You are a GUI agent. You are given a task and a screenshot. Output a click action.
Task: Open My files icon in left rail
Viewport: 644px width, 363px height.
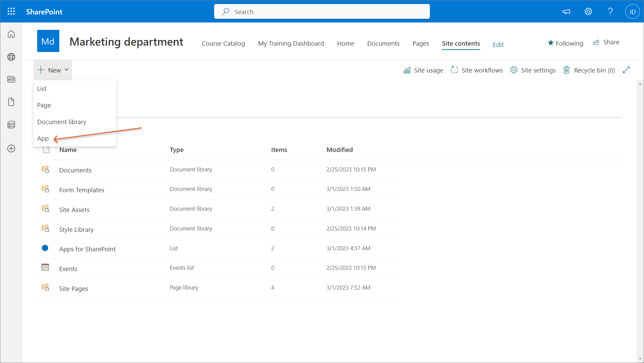point(11,102)
